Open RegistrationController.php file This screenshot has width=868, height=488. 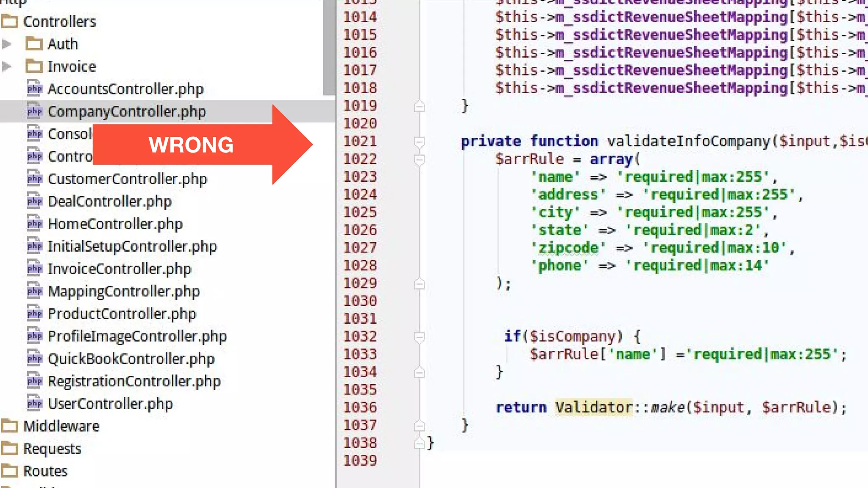(x=134, y=381)
